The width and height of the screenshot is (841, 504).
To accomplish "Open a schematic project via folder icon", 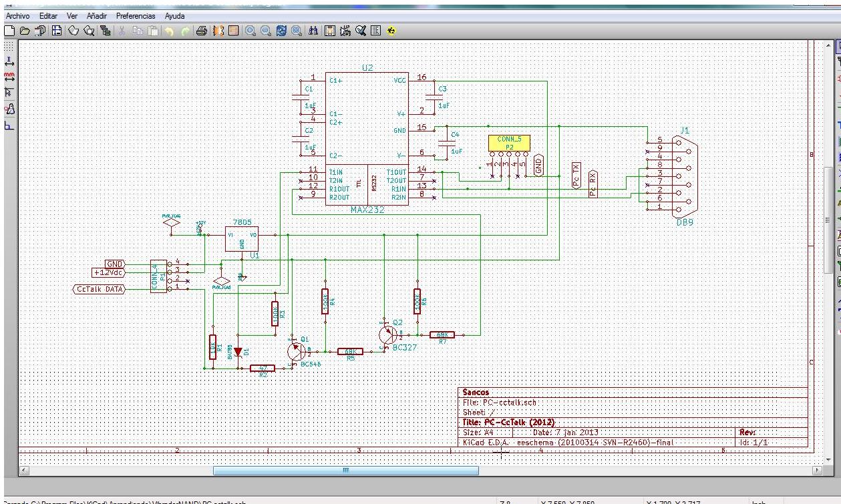I will [25, 30].
